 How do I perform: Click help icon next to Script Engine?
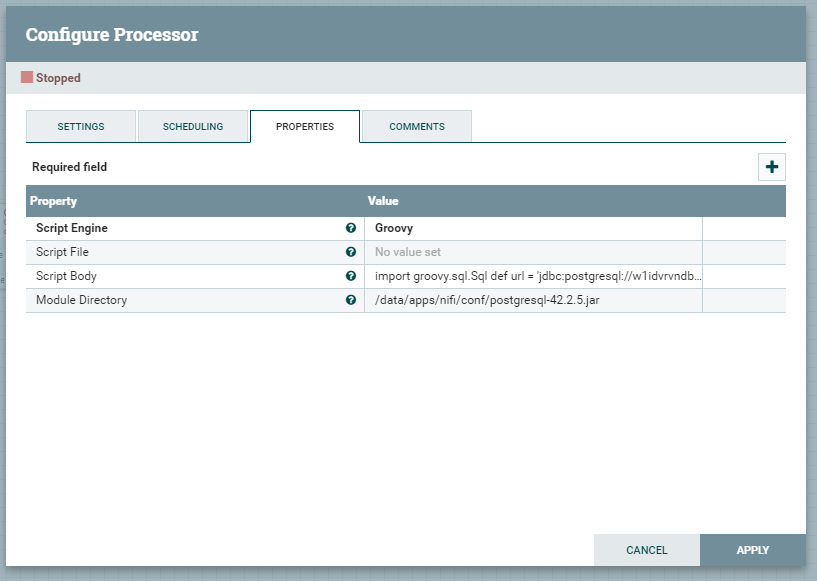click(351, 228)
